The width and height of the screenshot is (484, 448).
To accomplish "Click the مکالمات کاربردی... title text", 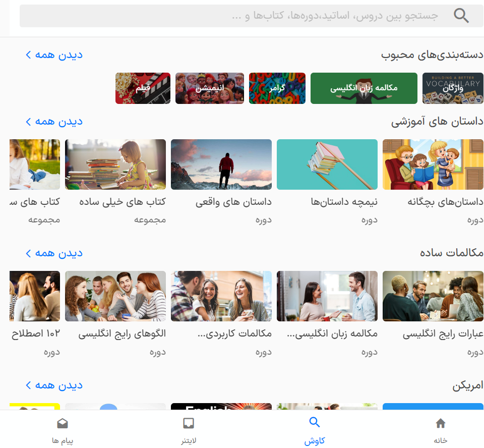I will [x=234, y=333].
